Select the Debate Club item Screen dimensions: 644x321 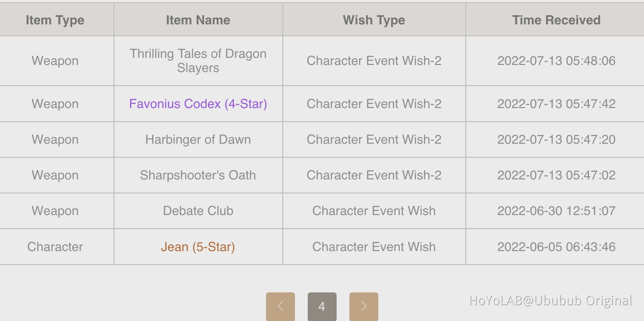(198, 211)
